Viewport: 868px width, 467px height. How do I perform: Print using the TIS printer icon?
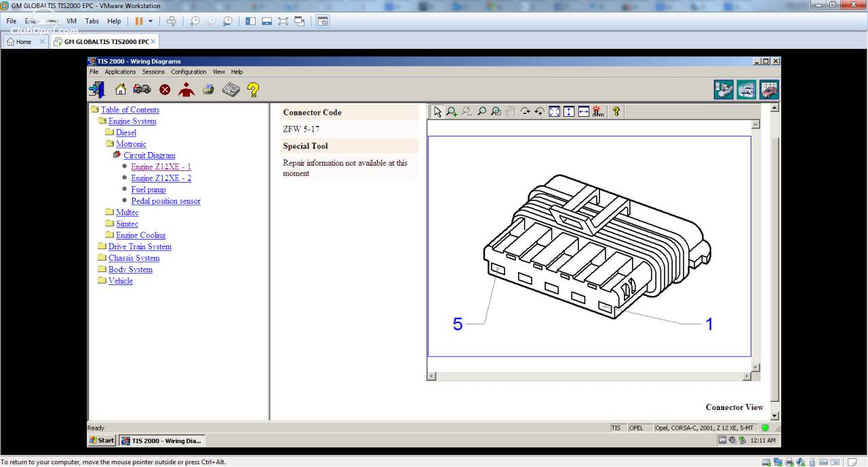click(x=208, y=89)
